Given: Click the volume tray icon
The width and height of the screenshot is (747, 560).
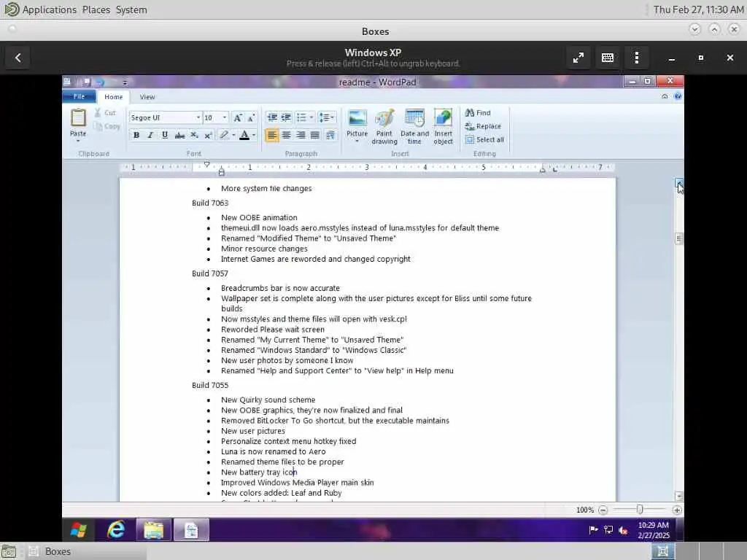Looking at the screenshot, I should click(x=623, y=529).
